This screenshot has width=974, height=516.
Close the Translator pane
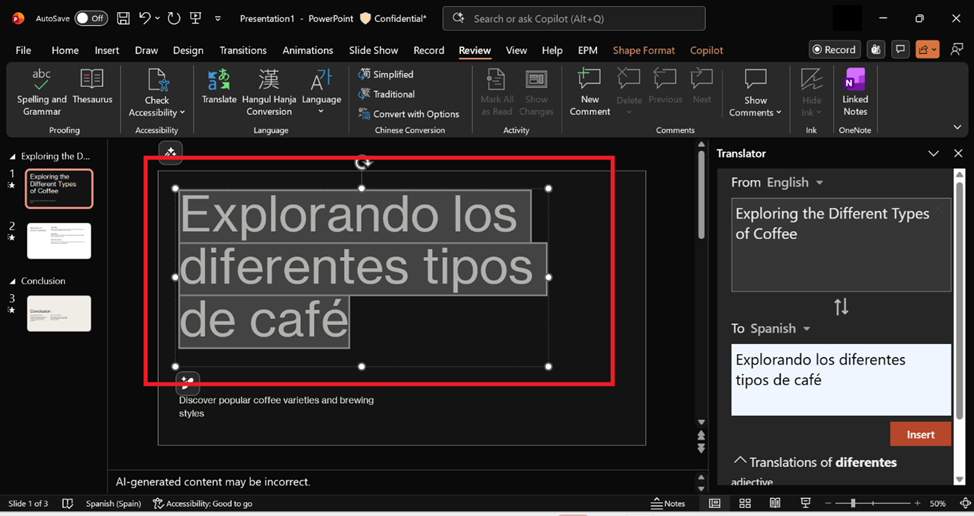tap(958, 153)
